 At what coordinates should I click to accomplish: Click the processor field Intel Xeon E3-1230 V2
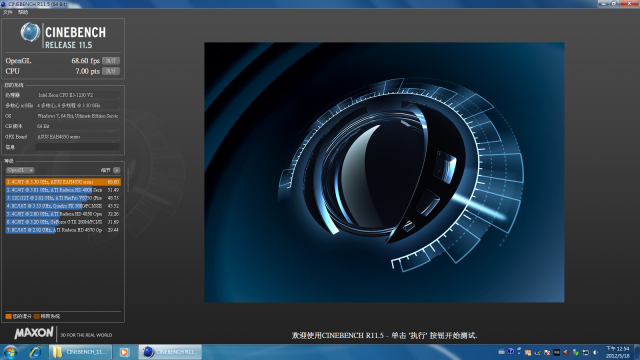78,95
